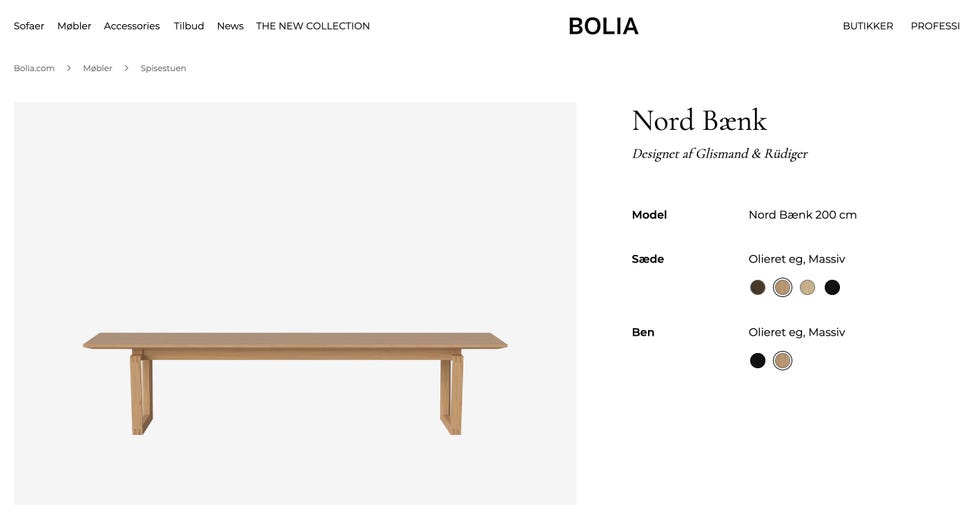This screenshot has height=505, width=960.
Task: Open the Professional link in the header
Action: pos(935,26)
